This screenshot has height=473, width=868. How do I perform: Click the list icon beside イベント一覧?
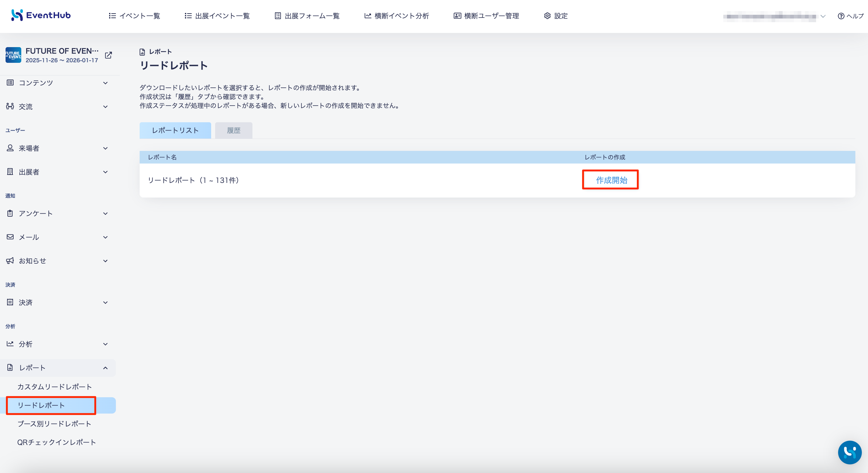(112, 16)
